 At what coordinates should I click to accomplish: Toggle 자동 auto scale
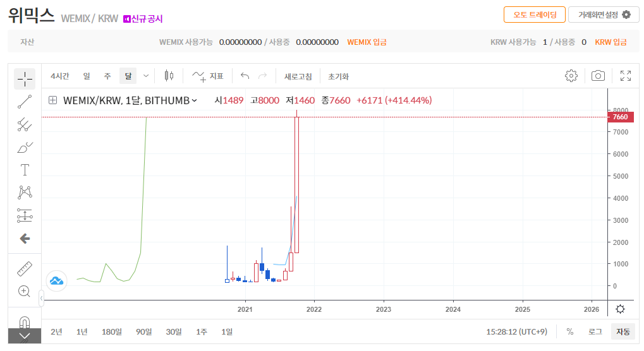[623, 331]
